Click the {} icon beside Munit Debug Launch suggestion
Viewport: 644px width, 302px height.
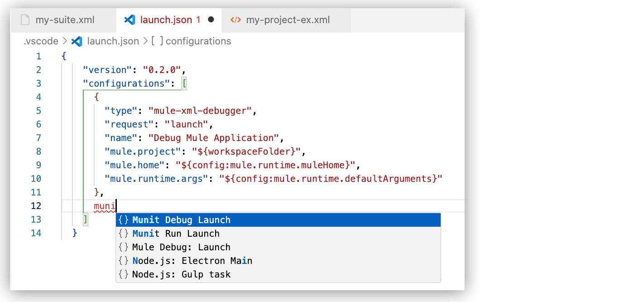[x=123, y=219]
